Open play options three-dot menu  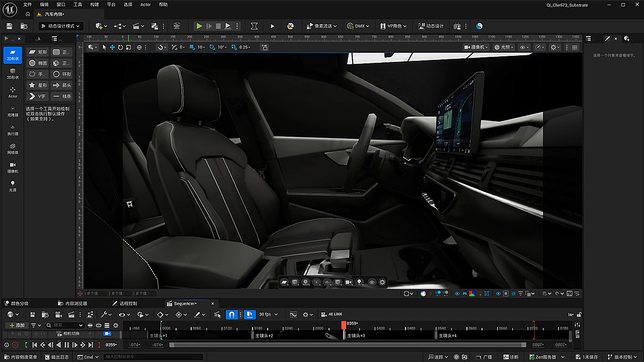pyautogui.click(x=237, y=26)
